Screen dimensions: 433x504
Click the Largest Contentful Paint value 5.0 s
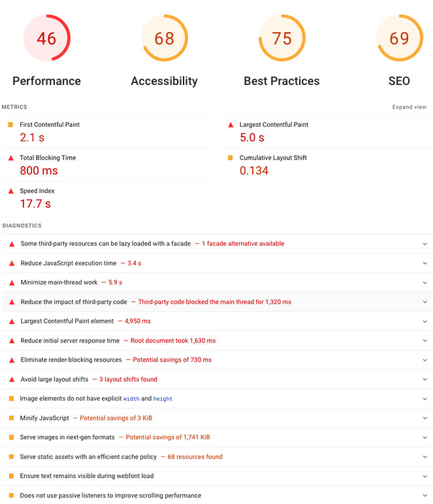(x=252, y=137)
